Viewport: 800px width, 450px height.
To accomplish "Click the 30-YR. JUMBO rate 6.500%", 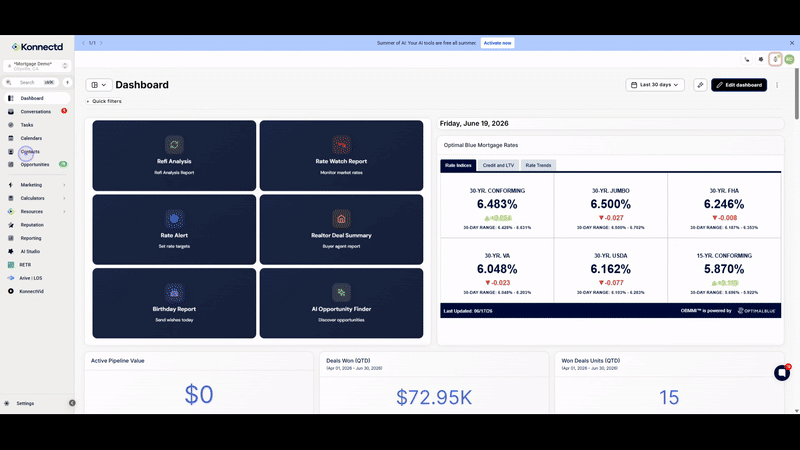I will [610, 204].
